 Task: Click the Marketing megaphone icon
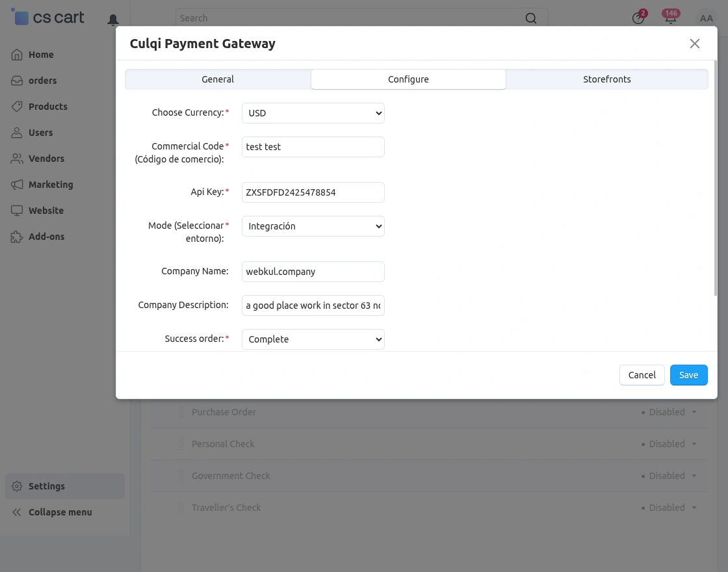click(17, 185)
